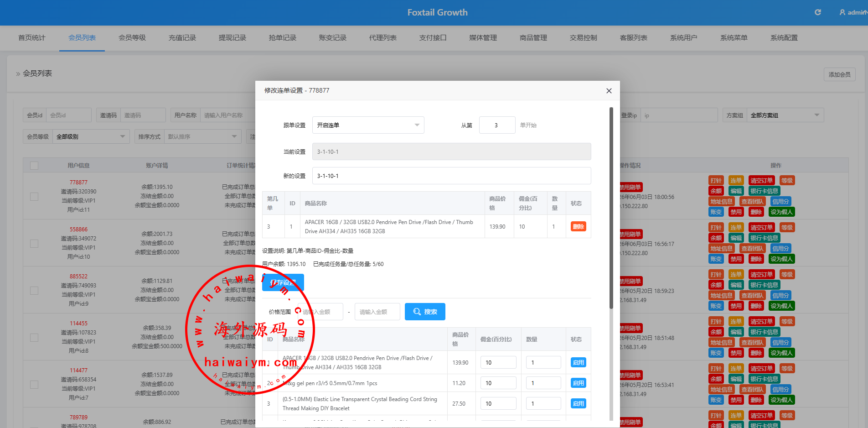868x428 pixels.
Task: Click 禁用 for user 778877
Action: pyautogui.click(x=736, y=212)
